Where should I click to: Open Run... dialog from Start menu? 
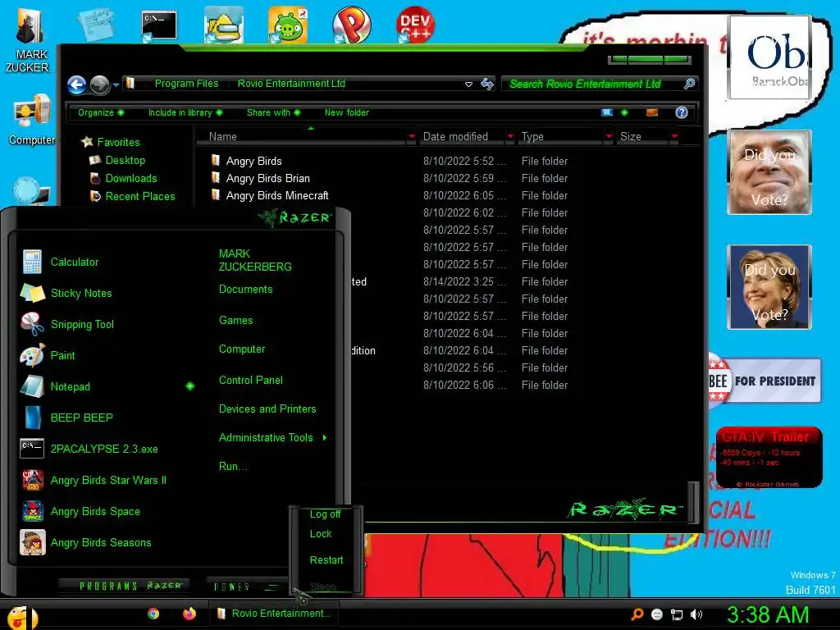(x=232, y=467)
